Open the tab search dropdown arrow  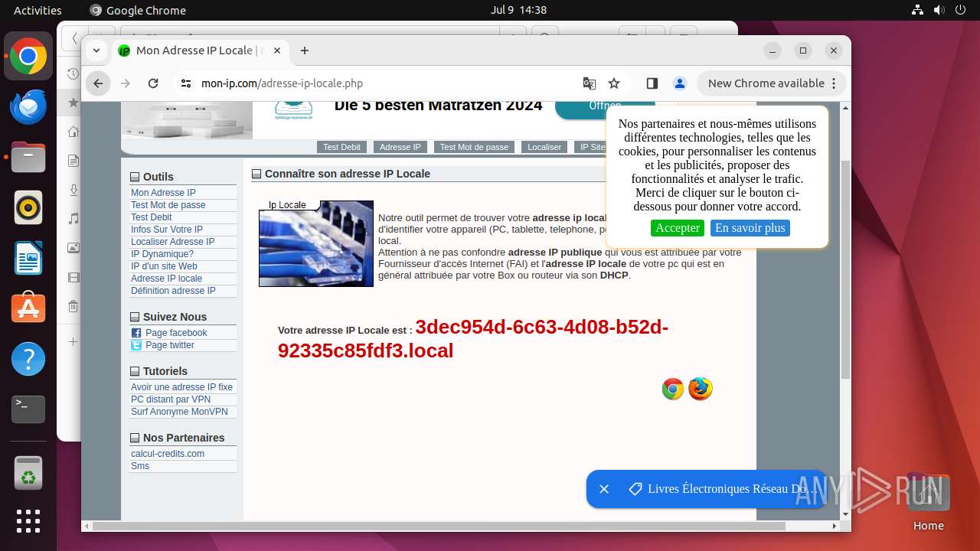click(96, 51)
